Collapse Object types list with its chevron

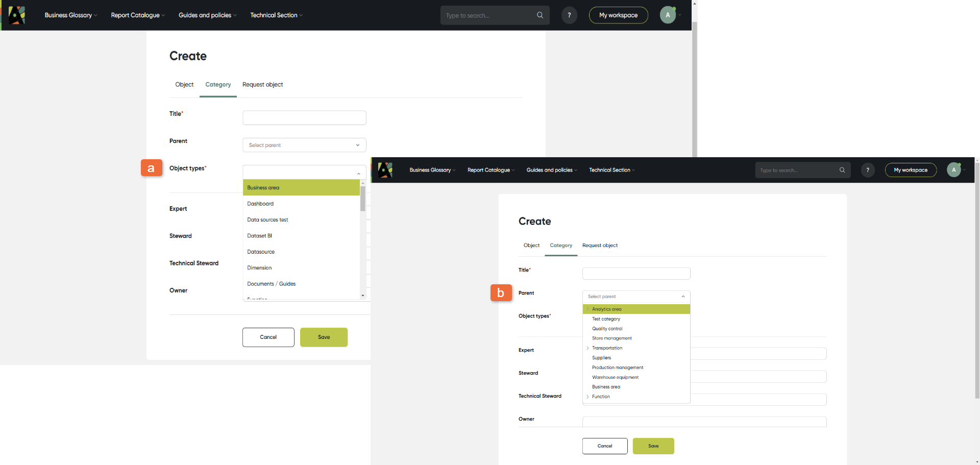[358, 174]
